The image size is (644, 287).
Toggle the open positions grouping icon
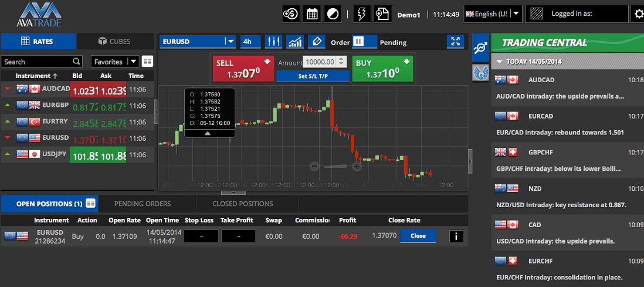[x=90, y=204]
